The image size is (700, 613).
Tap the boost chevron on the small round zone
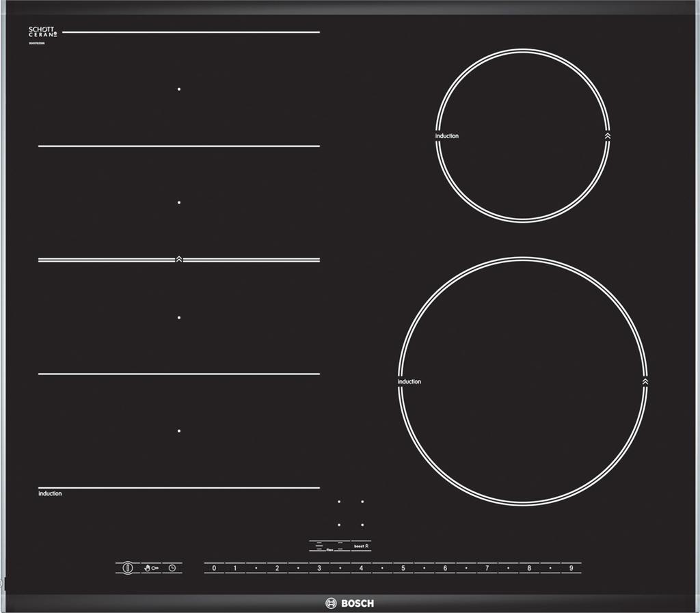pos(608,136)
